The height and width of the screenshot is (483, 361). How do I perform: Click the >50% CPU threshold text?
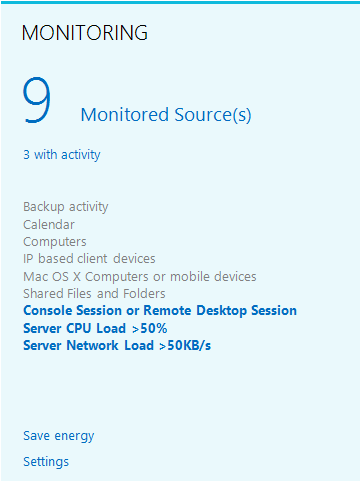click(150, 328)
